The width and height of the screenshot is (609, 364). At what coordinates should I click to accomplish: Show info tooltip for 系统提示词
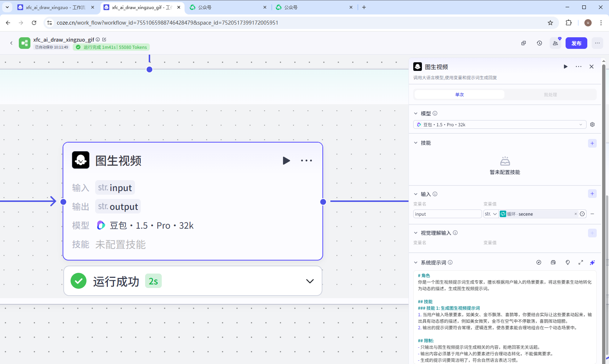click(450, 262)
